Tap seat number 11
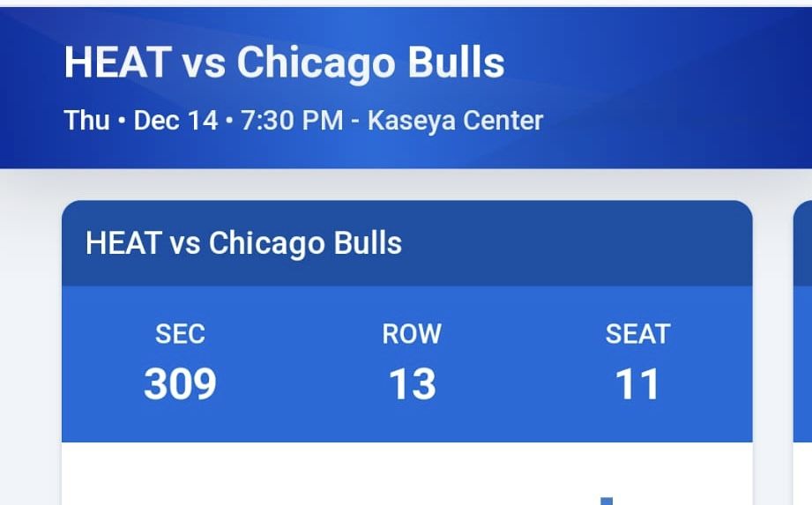The height and width of the screenshot is (505, 812). [637, 384]
